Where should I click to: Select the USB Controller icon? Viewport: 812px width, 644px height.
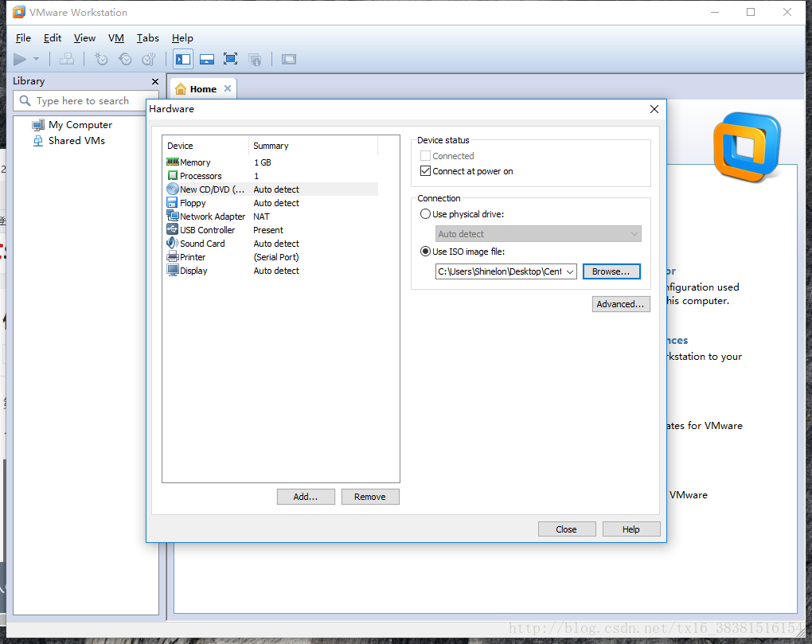pos(173,228)
